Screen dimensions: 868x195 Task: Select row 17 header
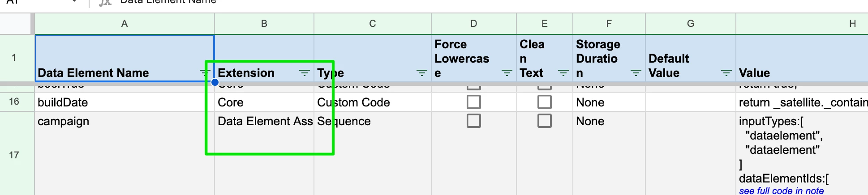pyautogui.click(x=14, y=155)
